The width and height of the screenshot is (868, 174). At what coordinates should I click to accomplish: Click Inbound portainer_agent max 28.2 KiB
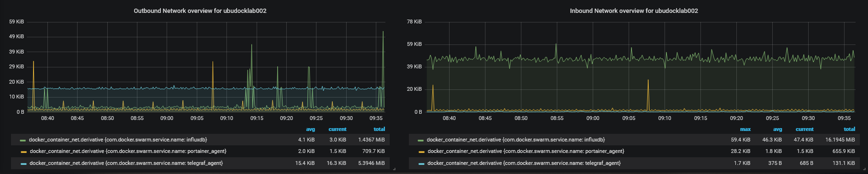741,151
